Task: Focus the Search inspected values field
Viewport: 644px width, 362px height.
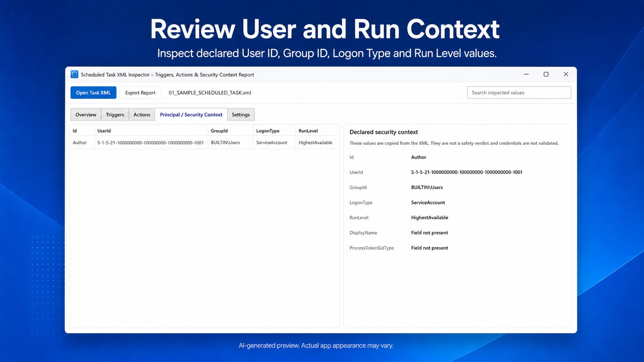Action: (519, 93)
